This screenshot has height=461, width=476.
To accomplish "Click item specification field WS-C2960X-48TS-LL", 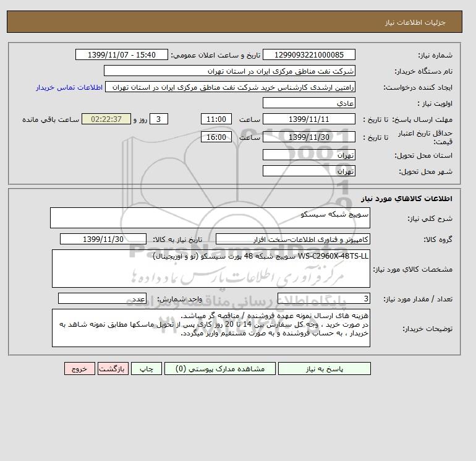I will pos(211,269).
